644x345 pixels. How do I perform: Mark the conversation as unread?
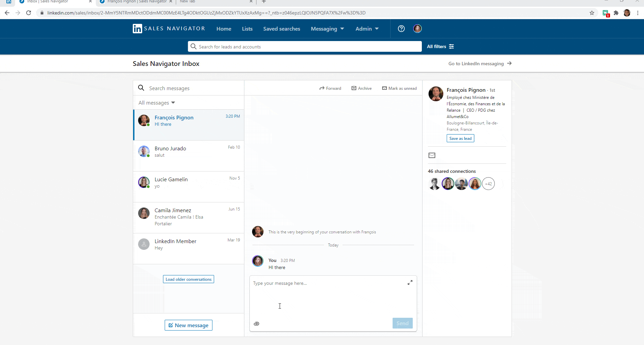(399, 88)
